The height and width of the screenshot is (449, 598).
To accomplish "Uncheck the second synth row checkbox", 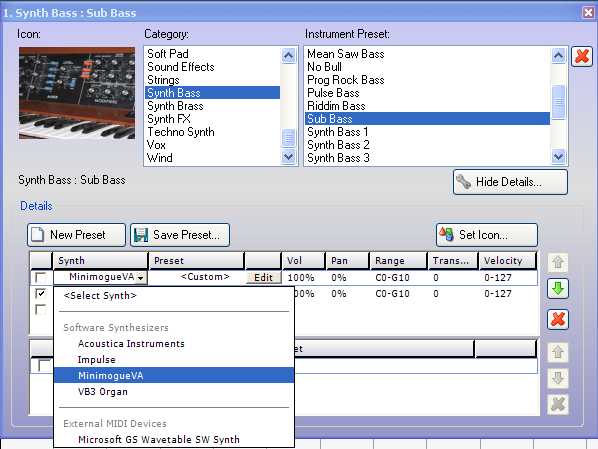I will tap(40, 293).
